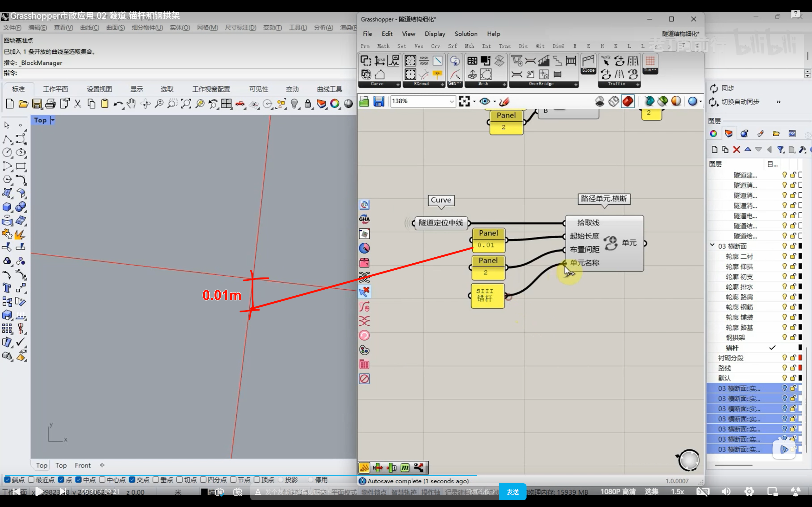812x507 pixels.
Task: Select the Text tool in left sidebar
Action: coord(7,288)
